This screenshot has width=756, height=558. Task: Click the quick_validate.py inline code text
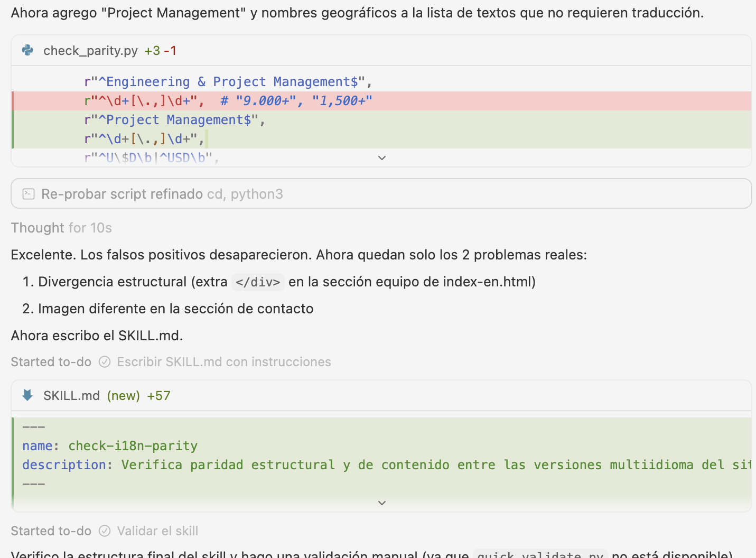[539, 555]
